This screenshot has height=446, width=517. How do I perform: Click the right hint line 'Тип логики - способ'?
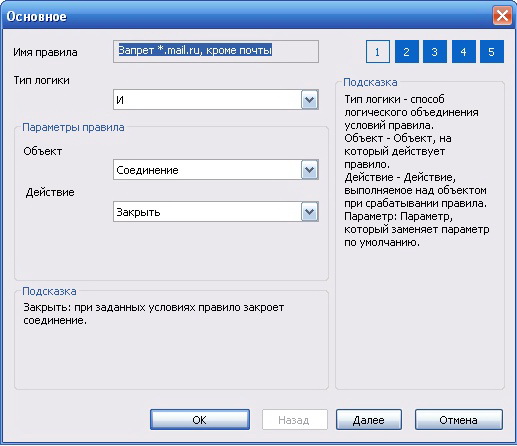[394, 99]
